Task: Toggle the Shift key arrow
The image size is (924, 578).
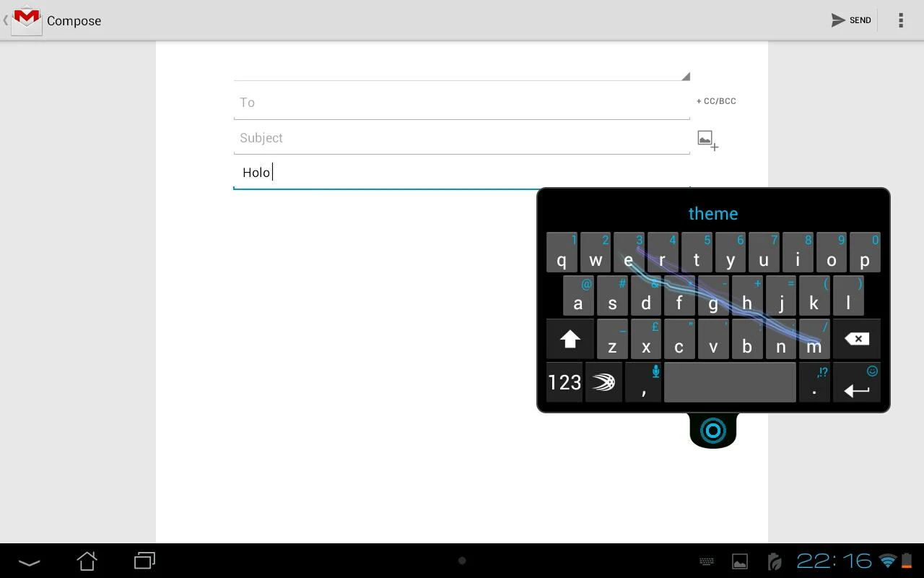Action: point(570,339)
